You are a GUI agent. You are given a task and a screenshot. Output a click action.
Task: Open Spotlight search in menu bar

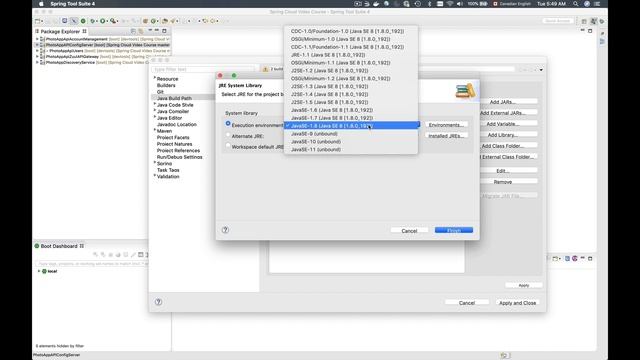[x=576, y=4]
